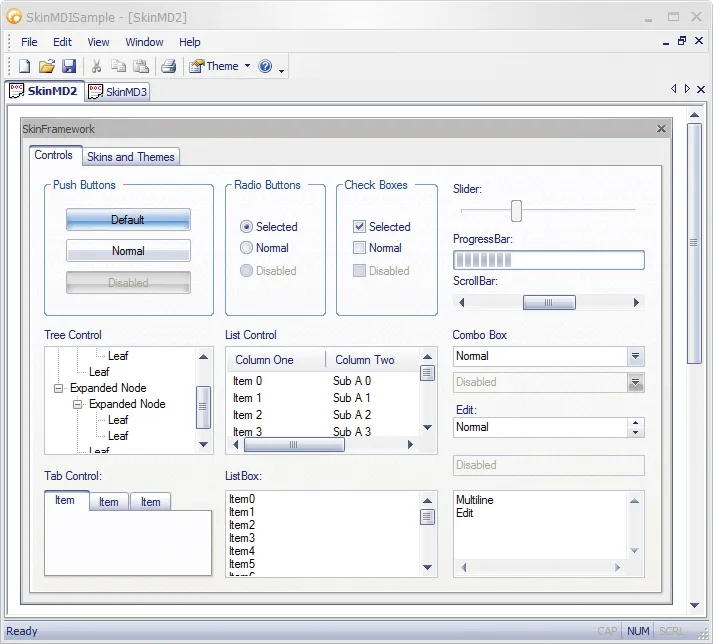Uncheck the 'Selected' check box

click(359, 226)
